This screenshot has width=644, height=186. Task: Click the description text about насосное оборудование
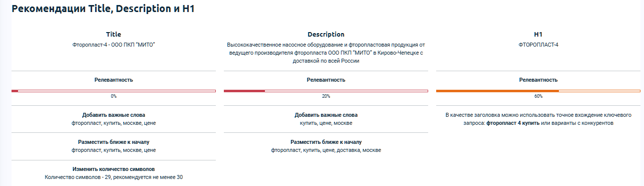(326, 53)
